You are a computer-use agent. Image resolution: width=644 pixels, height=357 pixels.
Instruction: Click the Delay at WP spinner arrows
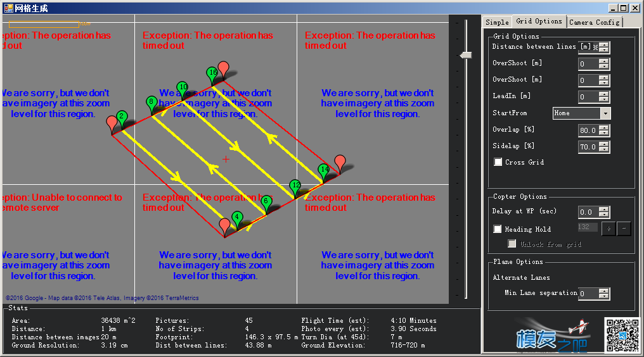pos(603,212)
